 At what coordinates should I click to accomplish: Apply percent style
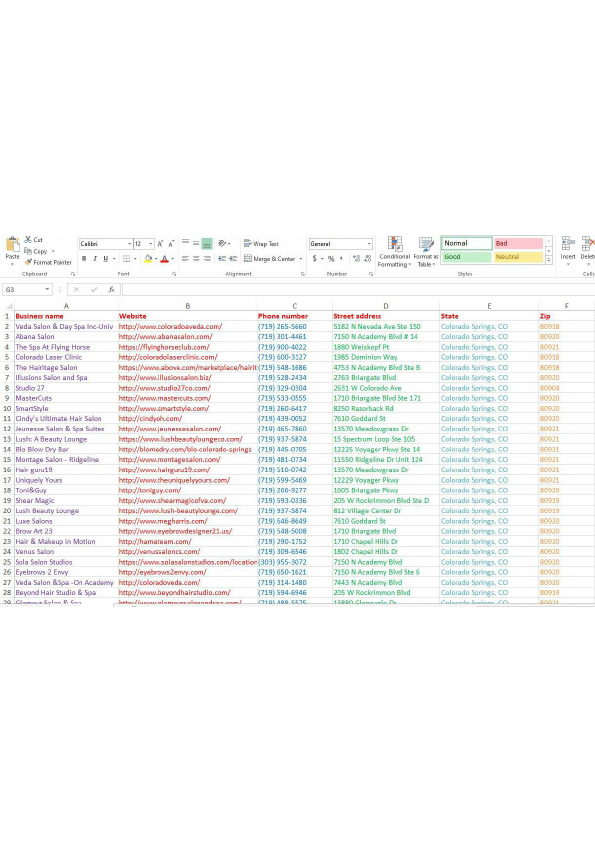point(331,259)
